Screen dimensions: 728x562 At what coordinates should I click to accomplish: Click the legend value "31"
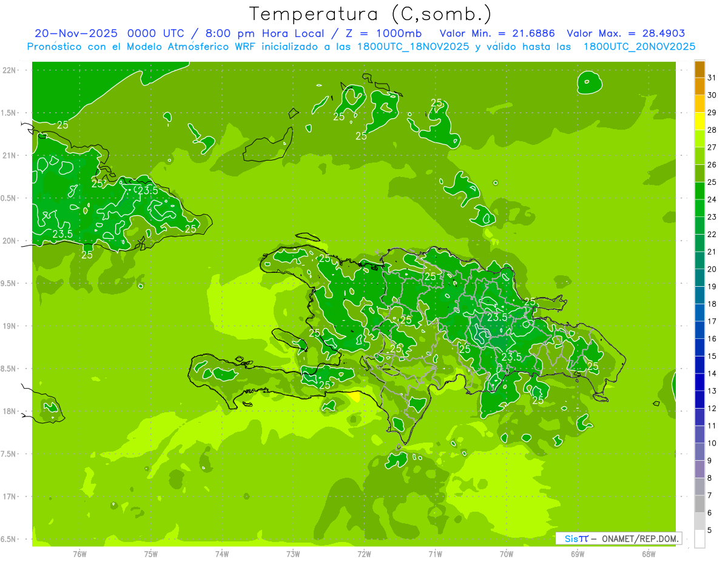(712, 77)
